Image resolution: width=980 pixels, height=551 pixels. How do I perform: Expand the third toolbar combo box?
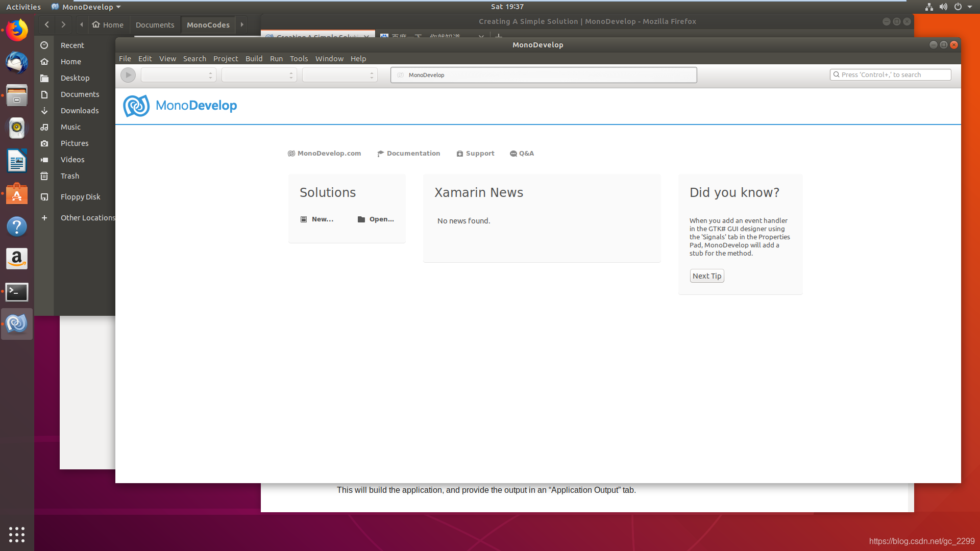pyautogui.click(x=339, y=75)
